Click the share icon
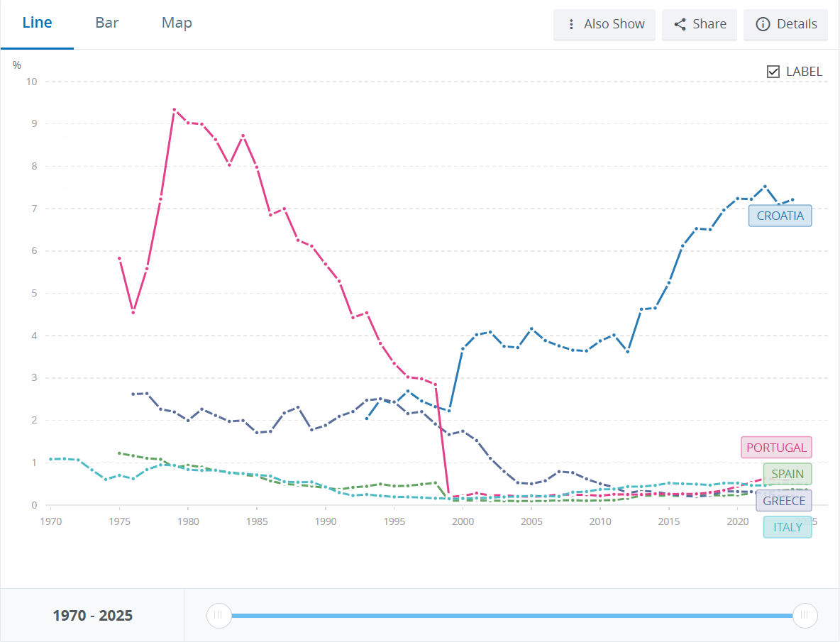Image resolution: width=840 pixels, height=642 pixels. pos(680,25)
